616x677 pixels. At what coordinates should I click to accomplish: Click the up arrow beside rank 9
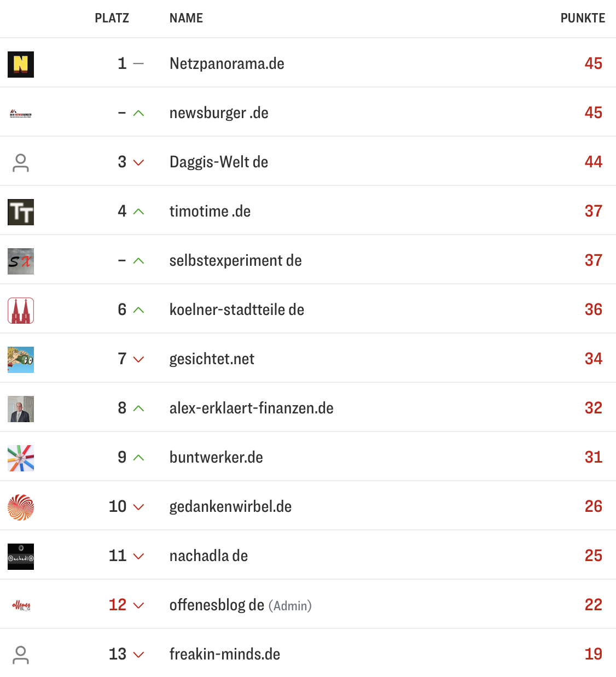[138, 458]
